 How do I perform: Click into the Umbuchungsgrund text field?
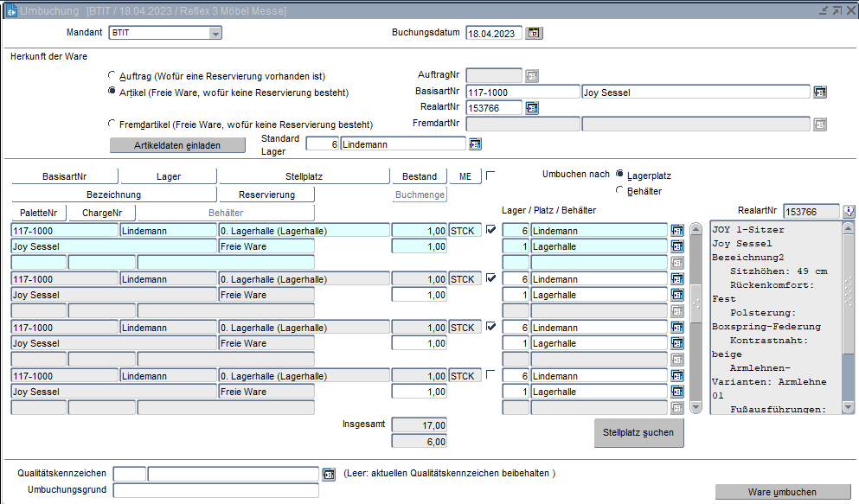[x=215, y=490]
